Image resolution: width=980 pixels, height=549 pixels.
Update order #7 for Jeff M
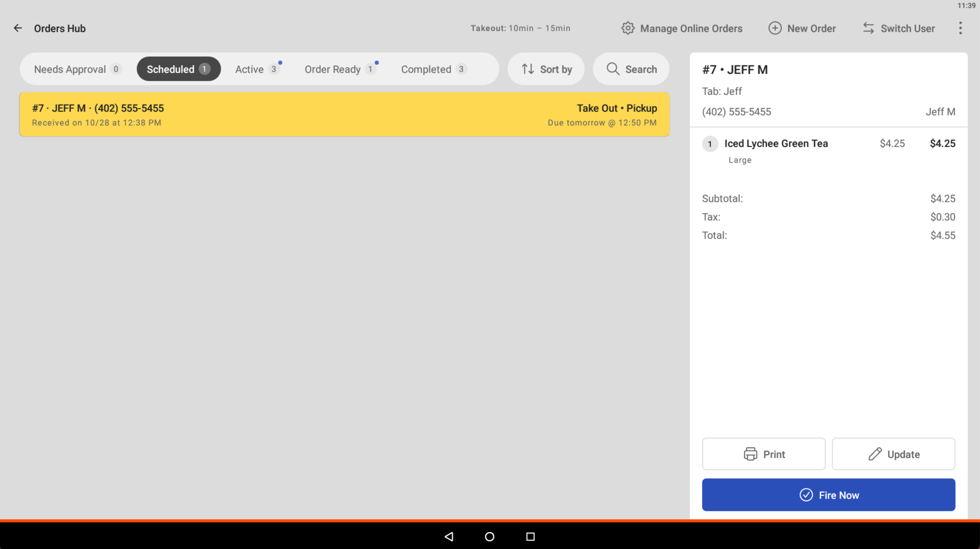[893, 454]
